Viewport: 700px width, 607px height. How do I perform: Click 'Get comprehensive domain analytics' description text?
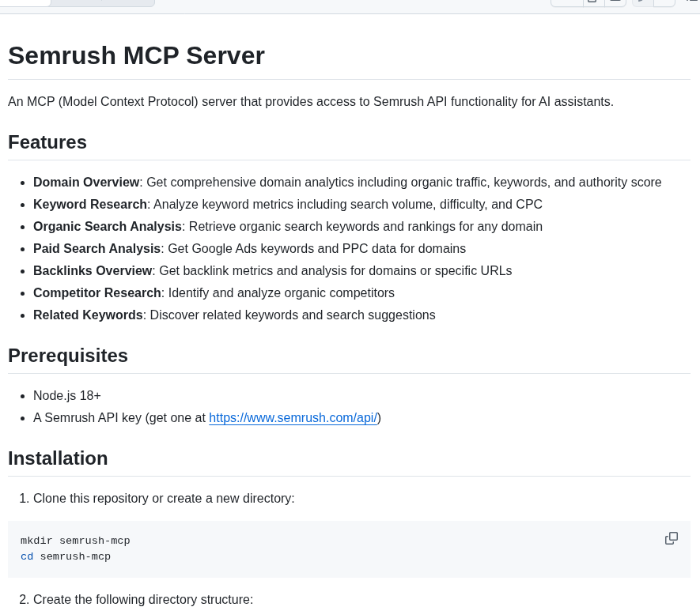point(404,183)
